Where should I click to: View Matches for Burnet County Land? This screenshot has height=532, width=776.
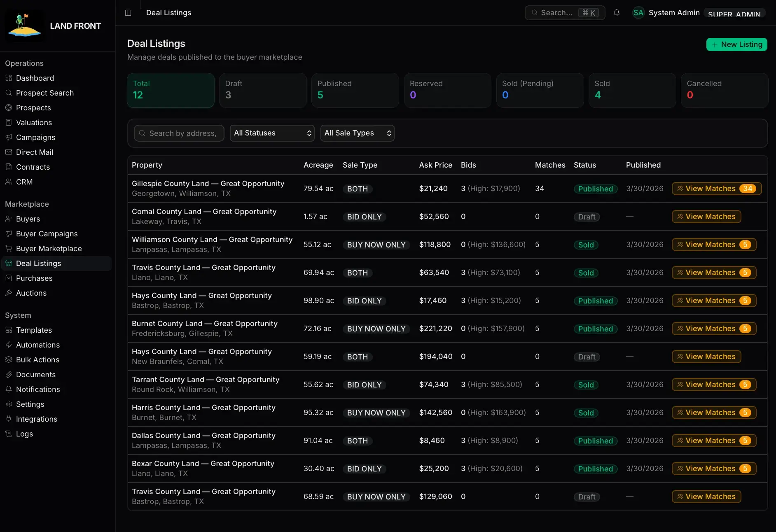click(x=714, y=329)
